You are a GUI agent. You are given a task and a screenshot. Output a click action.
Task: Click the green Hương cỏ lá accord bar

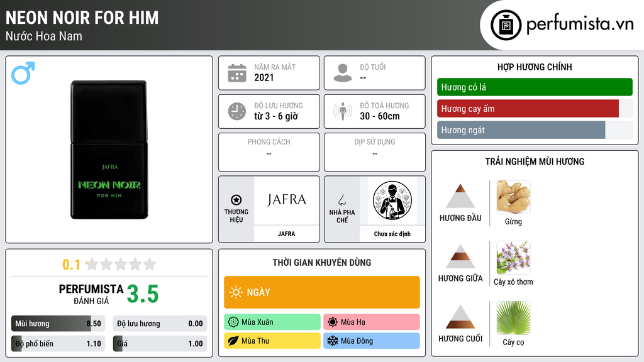coord(535,87)
